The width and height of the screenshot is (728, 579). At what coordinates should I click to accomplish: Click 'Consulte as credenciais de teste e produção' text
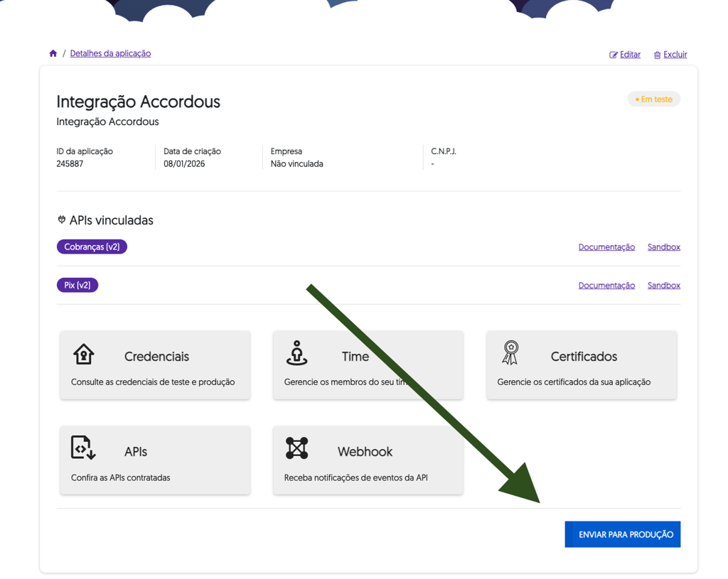(153, 382)
